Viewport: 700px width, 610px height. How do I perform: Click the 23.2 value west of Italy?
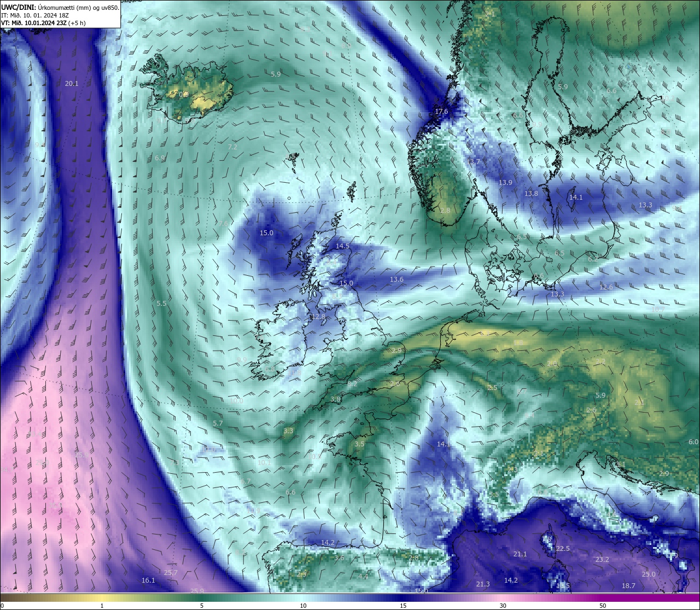602,560
